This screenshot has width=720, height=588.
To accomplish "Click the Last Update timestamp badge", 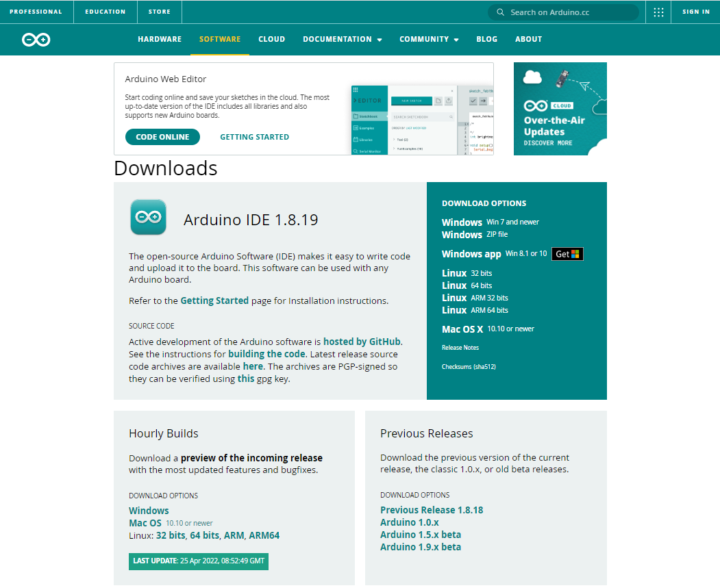I will [x=199, y=561].
